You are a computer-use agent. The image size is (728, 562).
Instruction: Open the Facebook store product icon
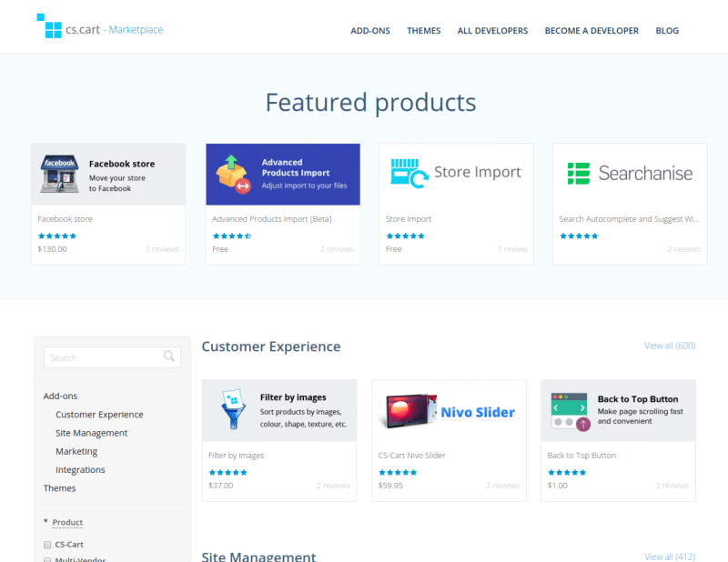click(x=58, y=173)
